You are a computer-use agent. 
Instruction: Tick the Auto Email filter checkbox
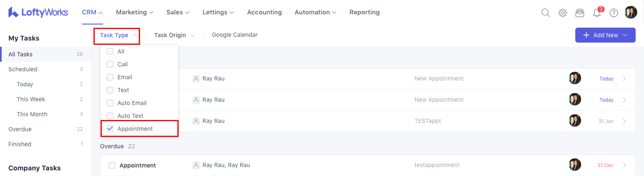[110, 103]
